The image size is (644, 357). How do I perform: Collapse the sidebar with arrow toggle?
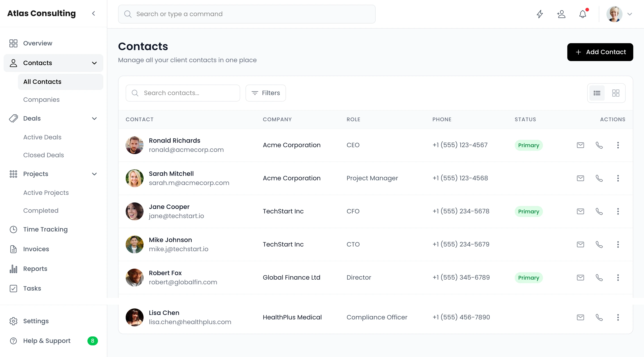94,13
